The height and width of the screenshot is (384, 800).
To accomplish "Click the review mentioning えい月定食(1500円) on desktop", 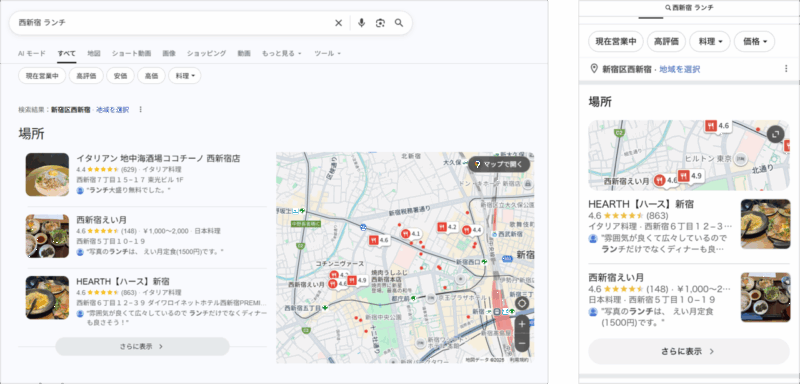I will [155, 252].
